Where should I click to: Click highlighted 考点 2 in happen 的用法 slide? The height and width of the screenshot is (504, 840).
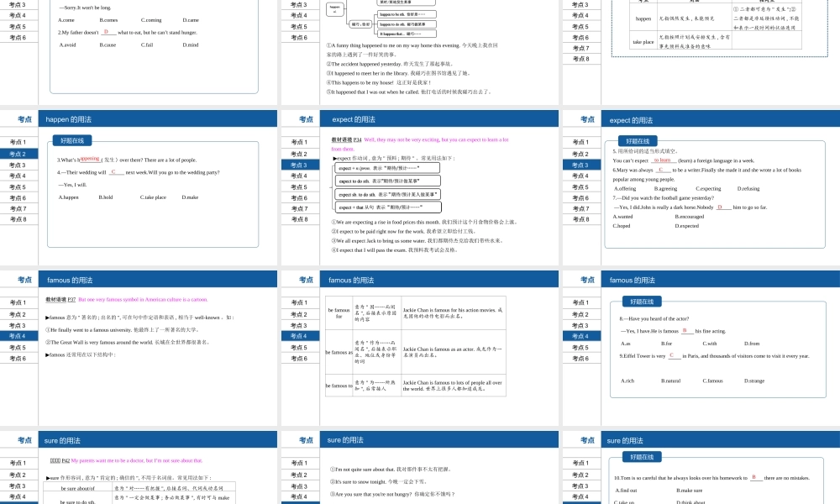(x=18, y=154)
